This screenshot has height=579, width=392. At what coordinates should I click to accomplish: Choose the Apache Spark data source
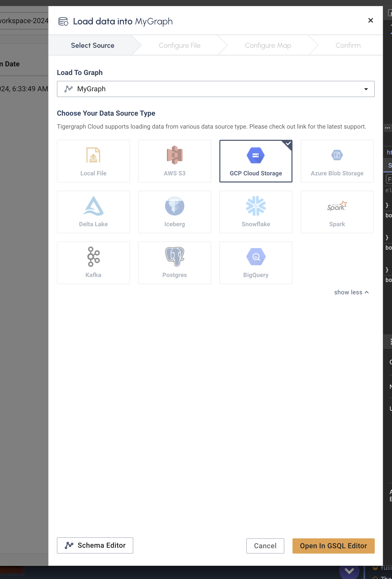tap(337, 212)
